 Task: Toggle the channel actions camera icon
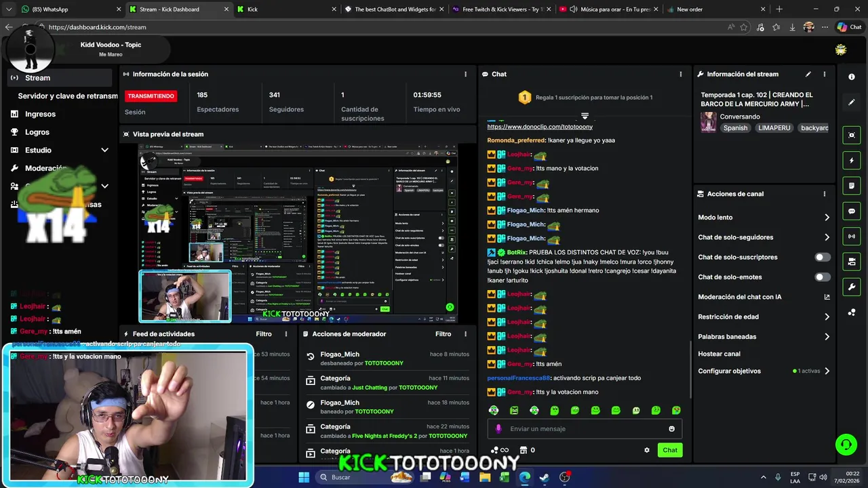[x=852, y=262]
